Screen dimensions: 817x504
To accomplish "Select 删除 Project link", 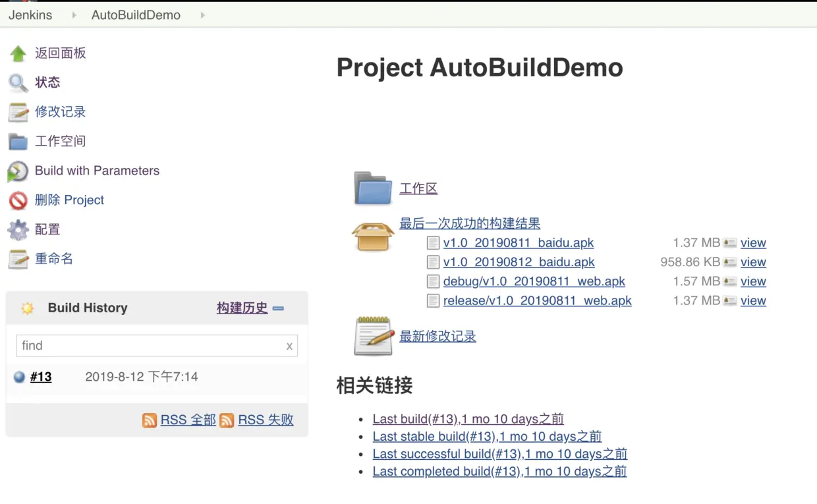I will click(x=70, y=200).
